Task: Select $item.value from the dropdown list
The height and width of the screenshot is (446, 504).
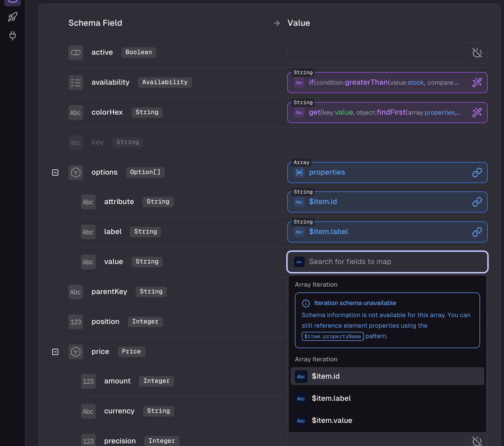Action: click(387, 420)
